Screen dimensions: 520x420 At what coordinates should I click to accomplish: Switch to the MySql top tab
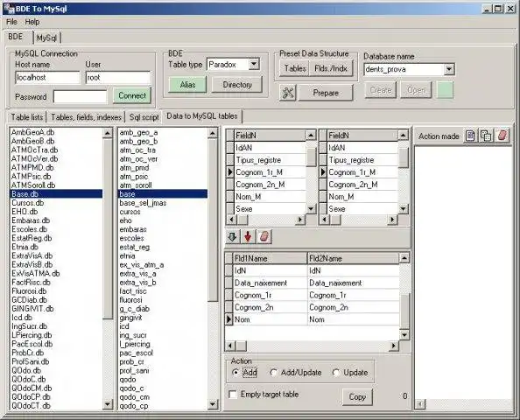46,38
